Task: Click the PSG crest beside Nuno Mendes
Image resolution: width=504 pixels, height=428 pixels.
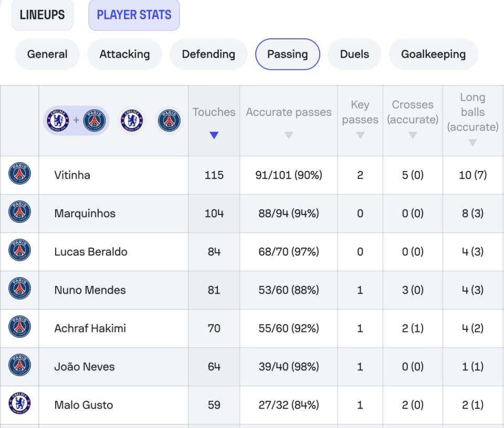Action: click(x=19, y=288)
